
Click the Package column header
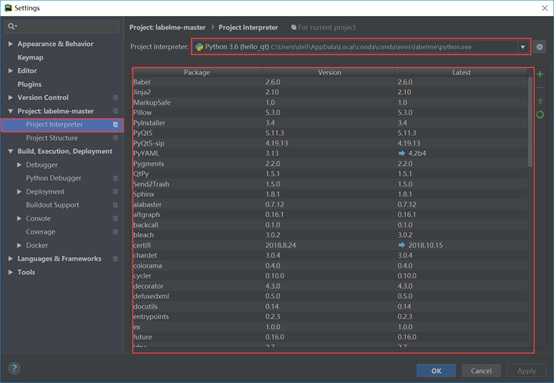197,73
